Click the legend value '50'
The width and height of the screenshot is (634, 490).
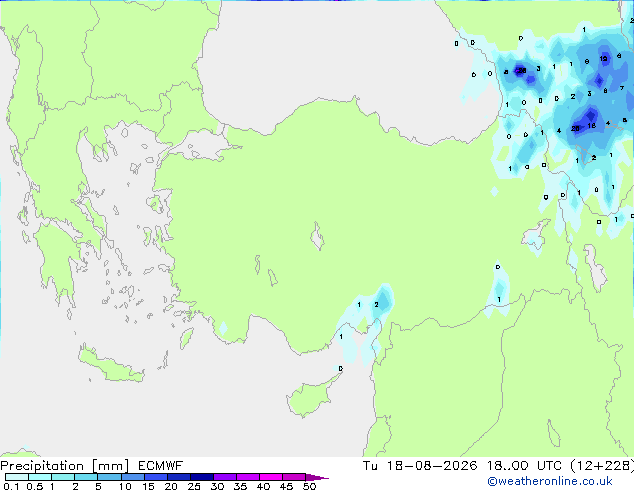point(310,486)
